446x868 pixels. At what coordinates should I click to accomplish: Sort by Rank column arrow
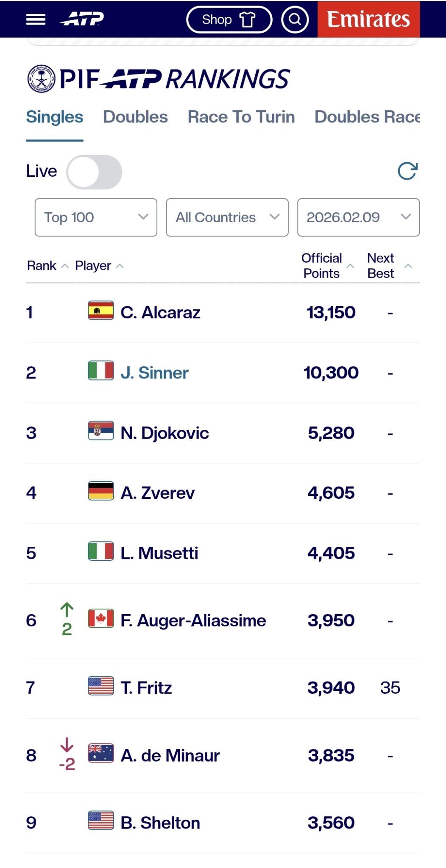pos(65,266)
